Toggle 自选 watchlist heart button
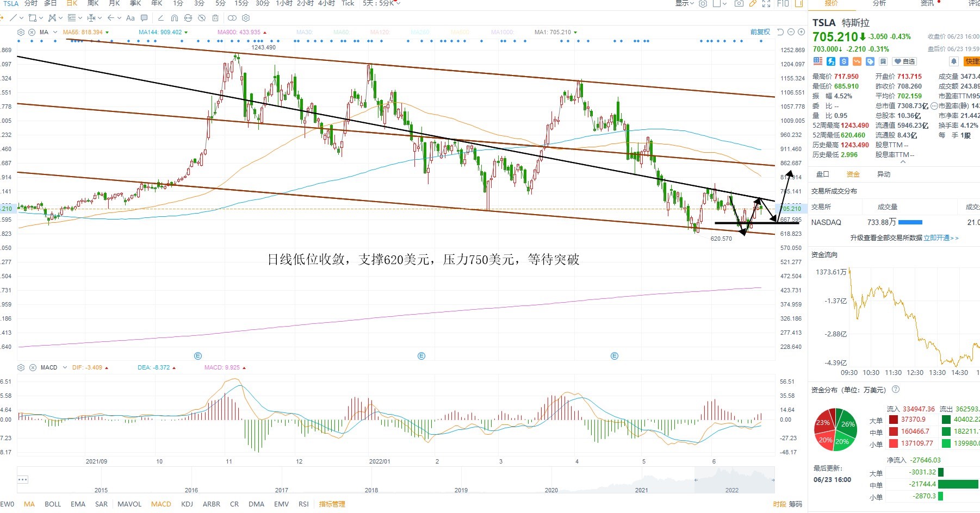This screenshot has width=980, height=513. point(904,61)
